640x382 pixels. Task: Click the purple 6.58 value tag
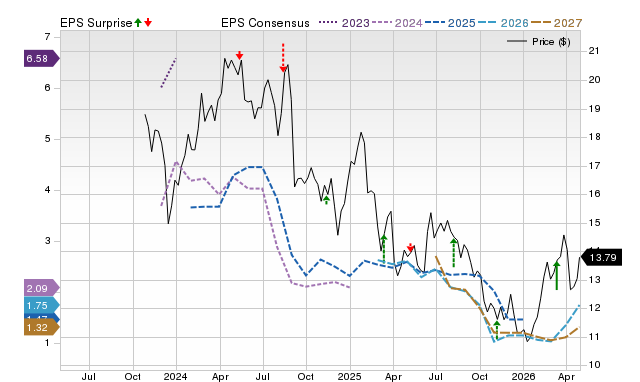(42, 58)
